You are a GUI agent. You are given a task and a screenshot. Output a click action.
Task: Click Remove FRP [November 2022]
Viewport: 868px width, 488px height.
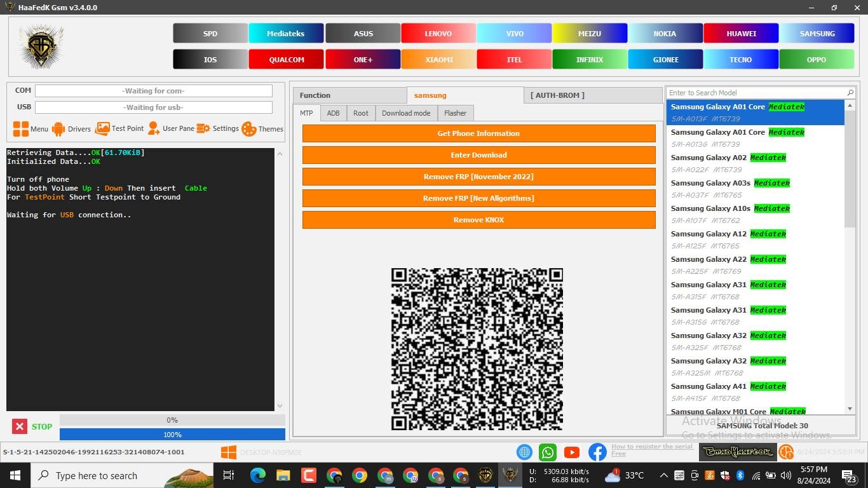click(x=478, y=177)
